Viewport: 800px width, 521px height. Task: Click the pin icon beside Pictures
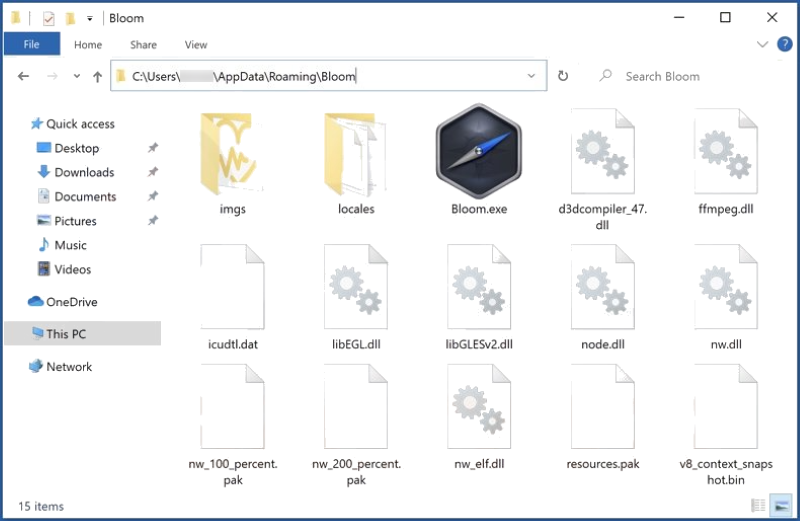(x=153, y=221)
